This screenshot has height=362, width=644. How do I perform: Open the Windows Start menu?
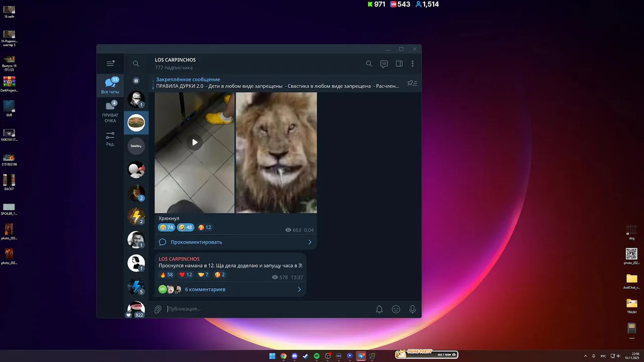point(272,356)
